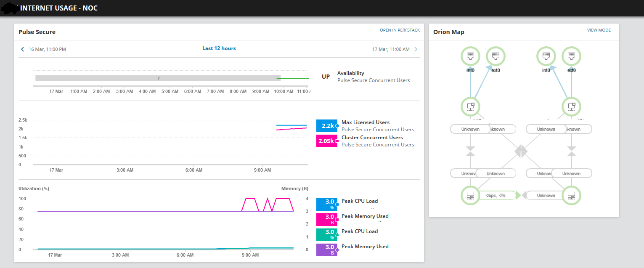Click the Max Licensed Users label
This screenshot has width=644, height=268.
point(366,122)
